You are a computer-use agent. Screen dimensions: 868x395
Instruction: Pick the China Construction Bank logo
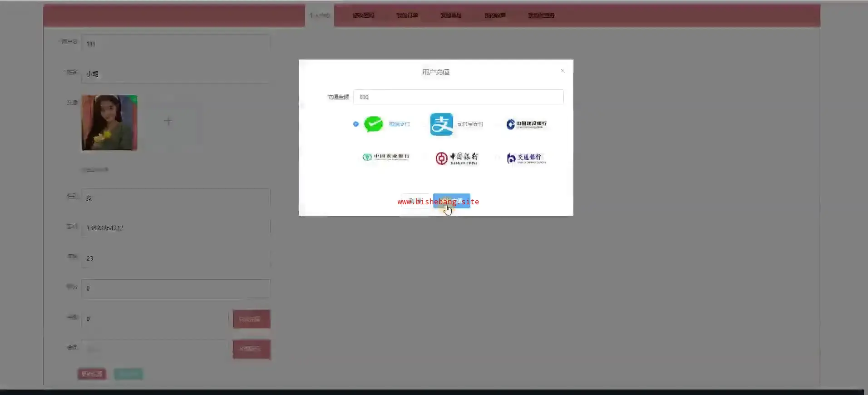pyautogui.click(x=527, y=124)
